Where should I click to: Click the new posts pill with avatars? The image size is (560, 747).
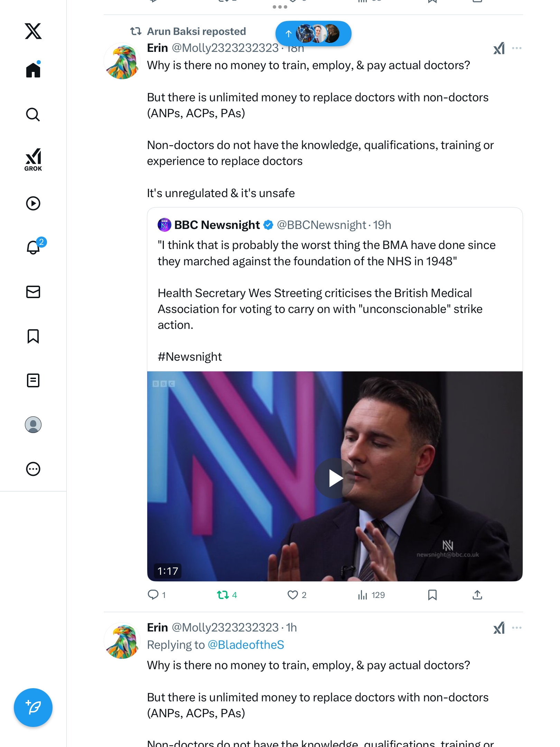313,34
